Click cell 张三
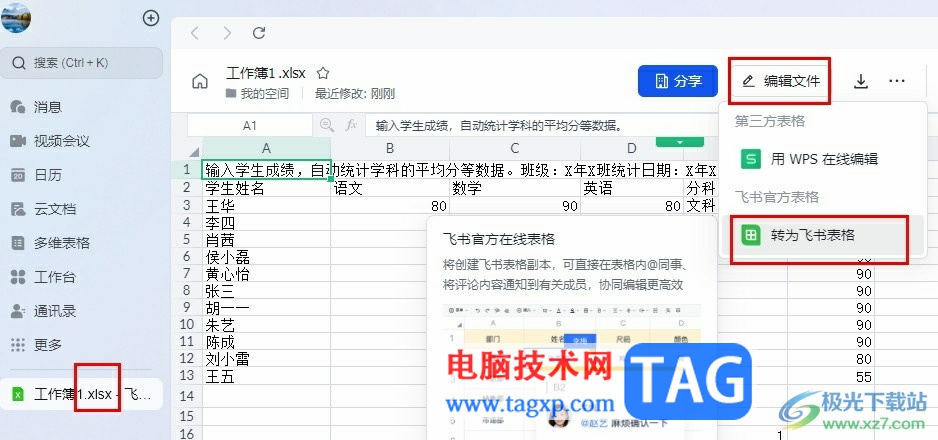The width and height of the screenshot is (938, 440). point(266,291)
